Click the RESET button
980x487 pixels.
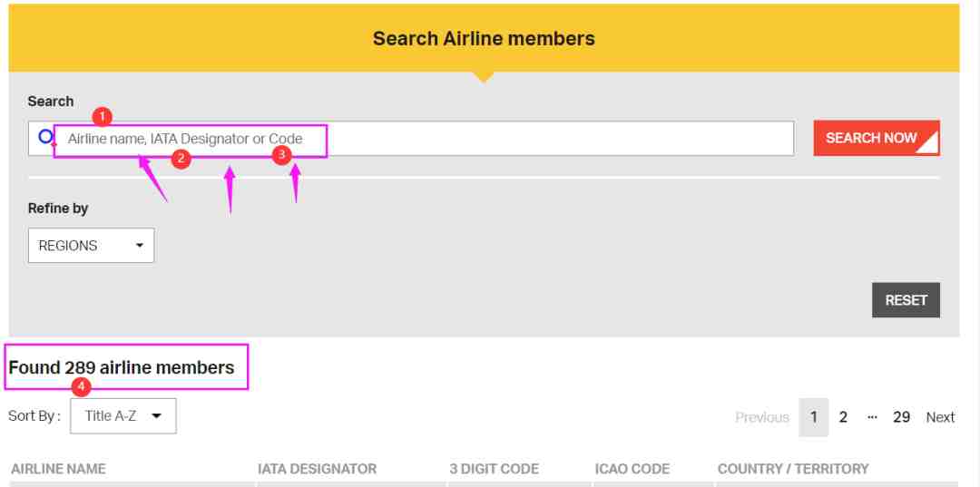(x=906, y=299)
